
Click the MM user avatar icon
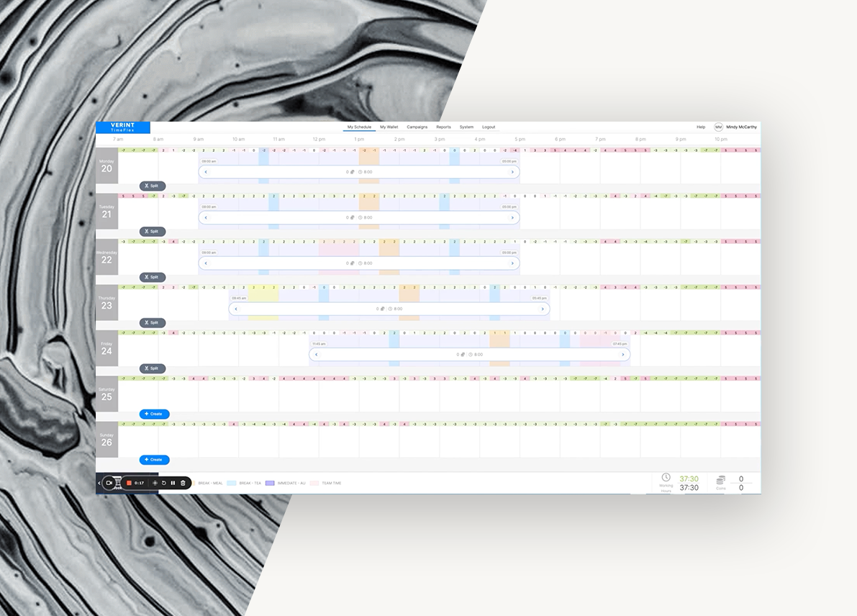[718, 127]
